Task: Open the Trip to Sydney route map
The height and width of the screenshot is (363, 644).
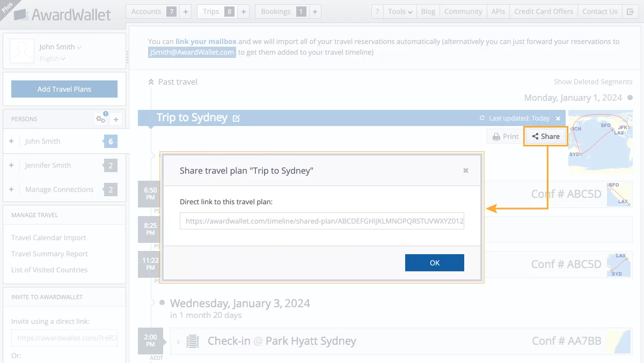Action: tap(600, 141)
